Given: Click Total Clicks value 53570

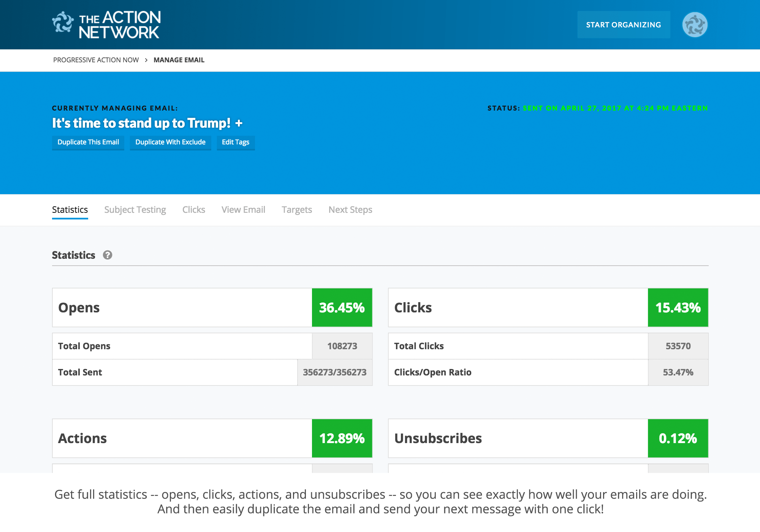Looking at the screenshot, I should point(678,346).
